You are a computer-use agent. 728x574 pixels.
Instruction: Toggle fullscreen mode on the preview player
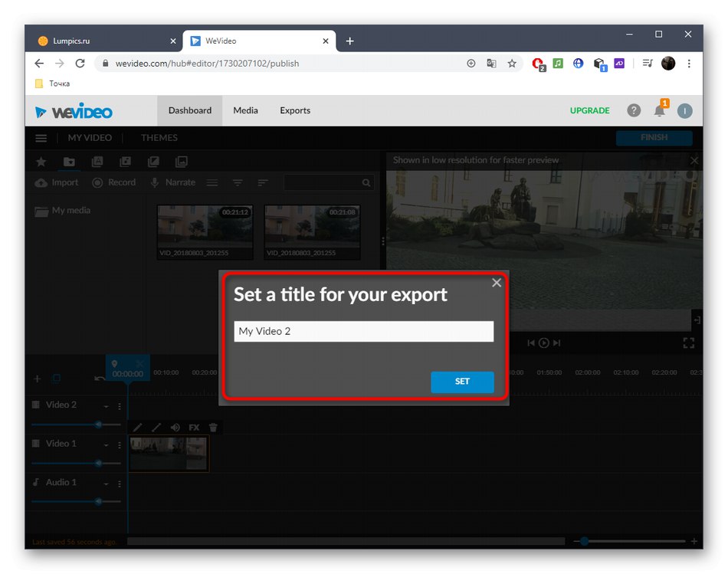pos(689,343)
